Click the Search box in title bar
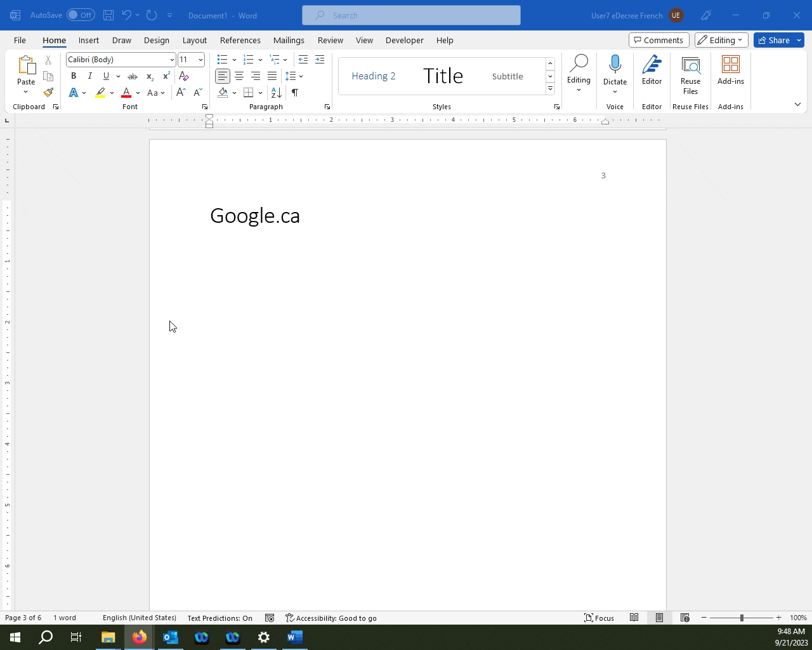The width and height of the screenshot is (812, 650). click(x=411, y=15)
